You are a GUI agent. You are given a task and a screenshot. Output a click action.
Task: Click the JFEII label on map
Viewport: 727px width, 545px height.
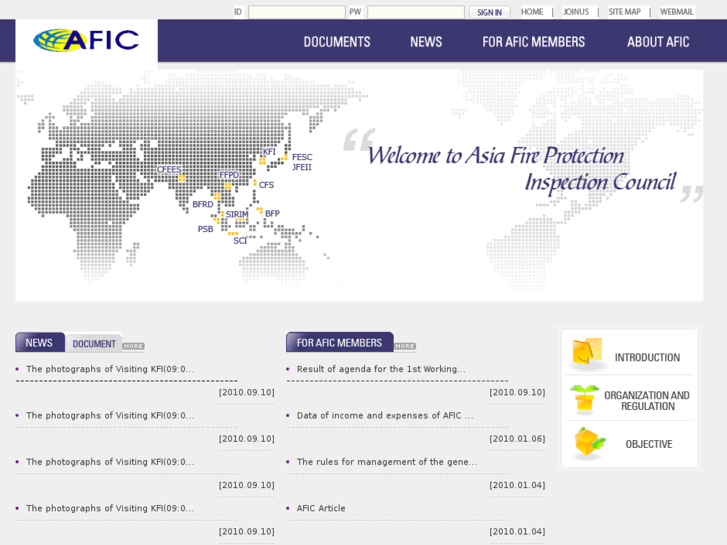pyautogui.click(x=302, y=167)
